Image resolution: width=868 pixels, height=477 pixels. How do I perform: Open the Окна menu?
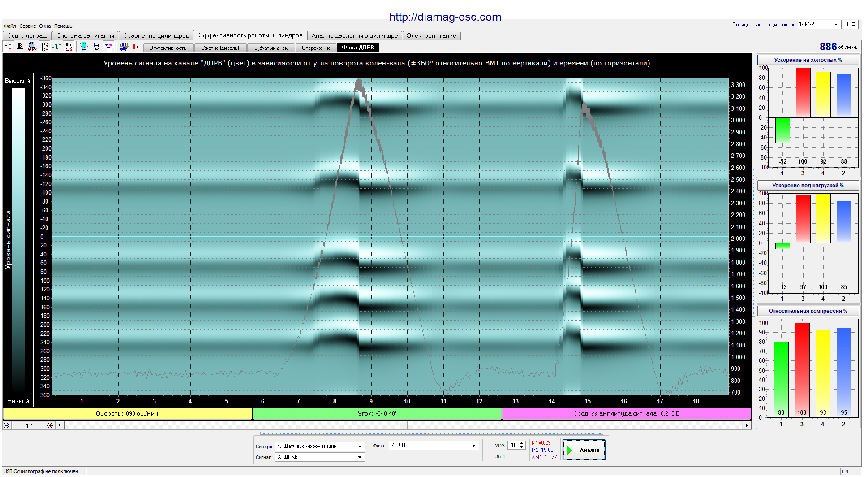click(x=45, y=26)
